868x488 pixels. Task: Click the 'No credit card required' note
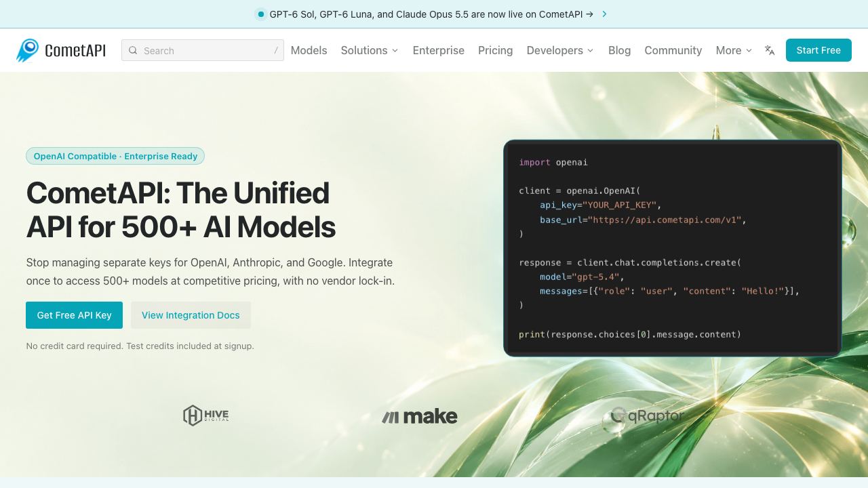(x=140, y=346)
